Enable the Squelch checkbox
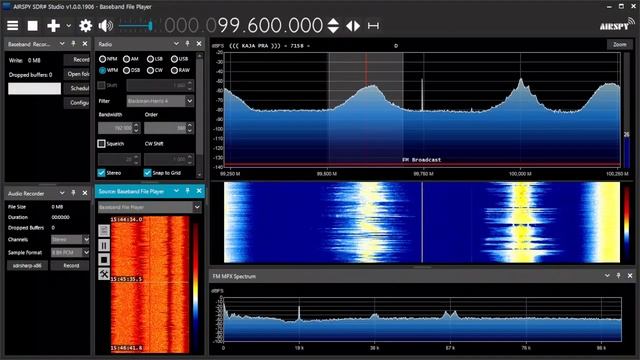 101,144
